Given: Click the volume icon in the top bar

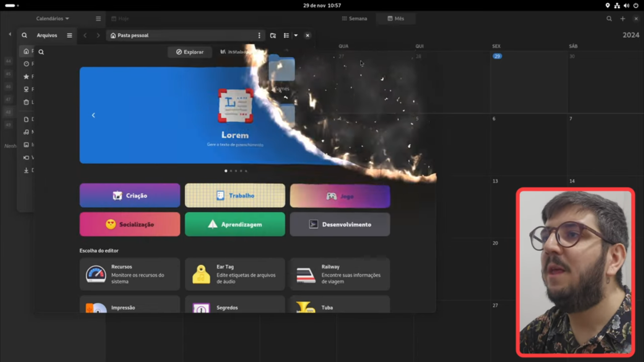Looking at the screenshot, I should click(626, 5).
